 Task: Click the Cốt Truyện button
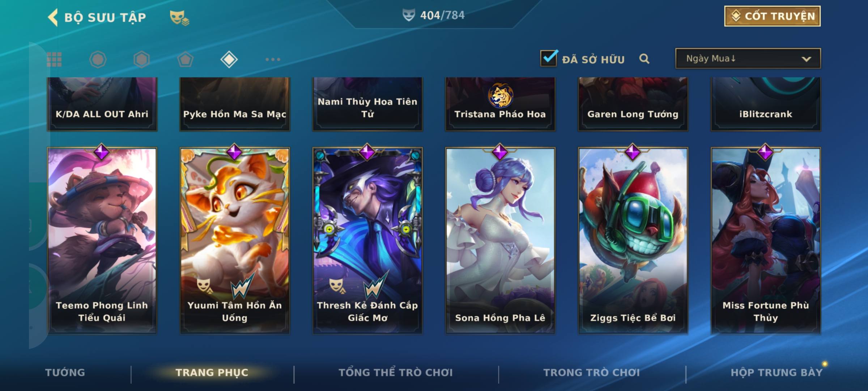773,16
